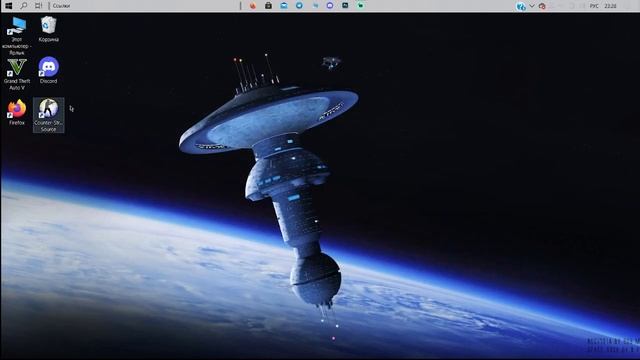Open the blue round messenger taskbar icon
640x360 pixels.
point(299,5)
